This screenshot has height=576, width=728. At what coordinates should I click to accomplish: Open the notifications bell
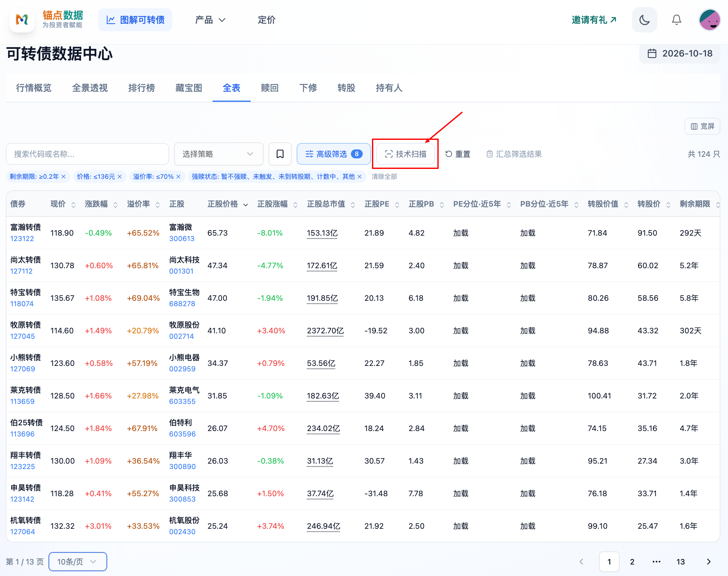pyautogui.click(x=676, y=20)
